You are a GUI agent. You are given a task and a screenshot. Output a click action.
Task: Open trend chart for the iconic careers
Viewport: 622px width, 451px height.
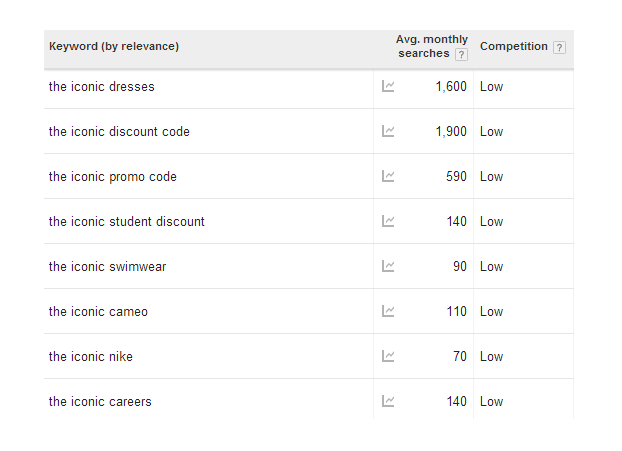tap(388, 401)
